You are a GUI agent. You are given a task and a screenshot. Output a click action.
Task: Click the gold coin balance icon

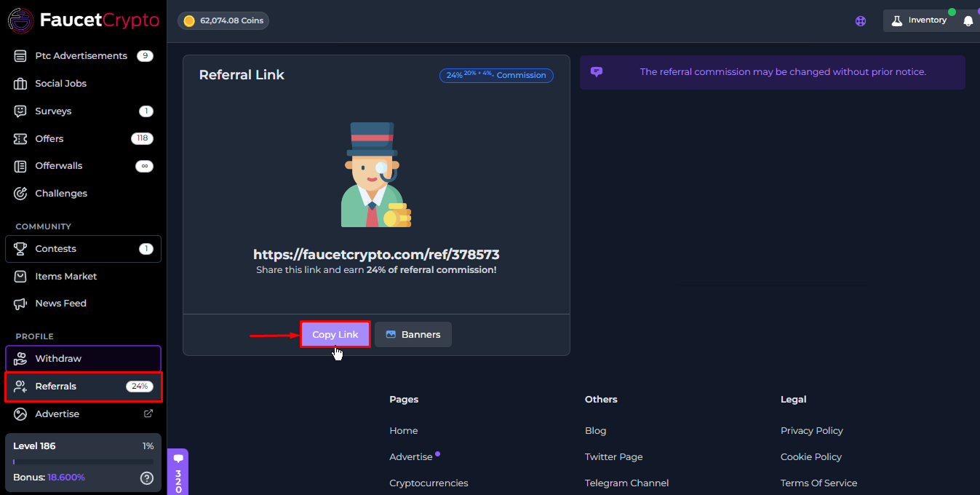point(189,21)
